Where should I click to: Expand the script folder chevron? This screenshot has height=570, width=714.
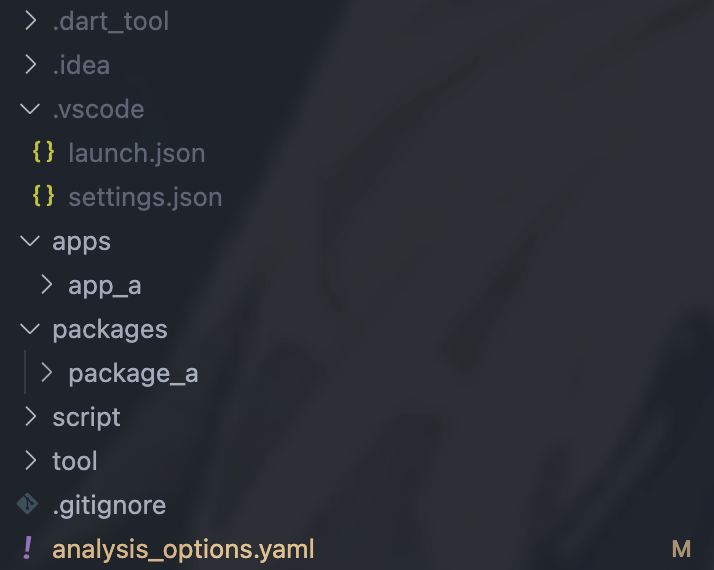pos(30,417)
